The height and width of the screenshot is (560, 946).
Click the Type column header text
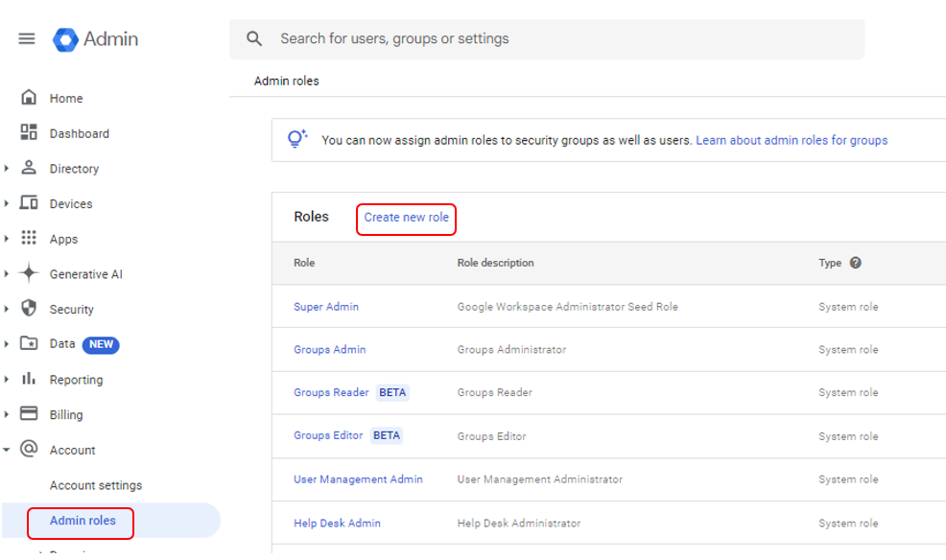pos(830,263)
